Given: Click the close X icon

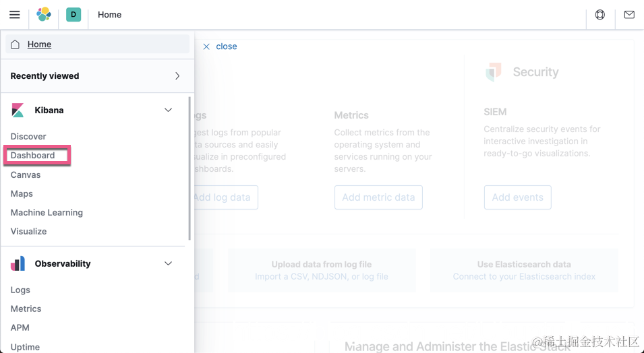Looking at the screenshot, I should 206,46.
